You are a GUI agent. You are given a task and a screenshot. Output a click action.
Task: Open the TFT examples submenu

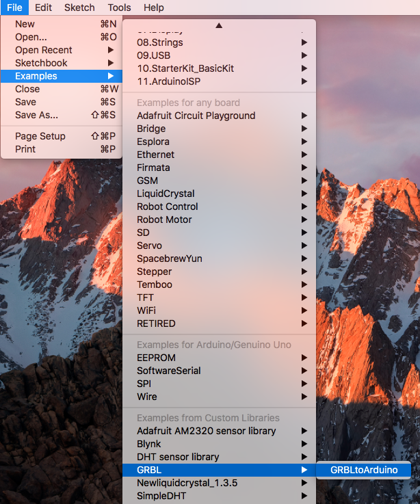tap(219, 297)
